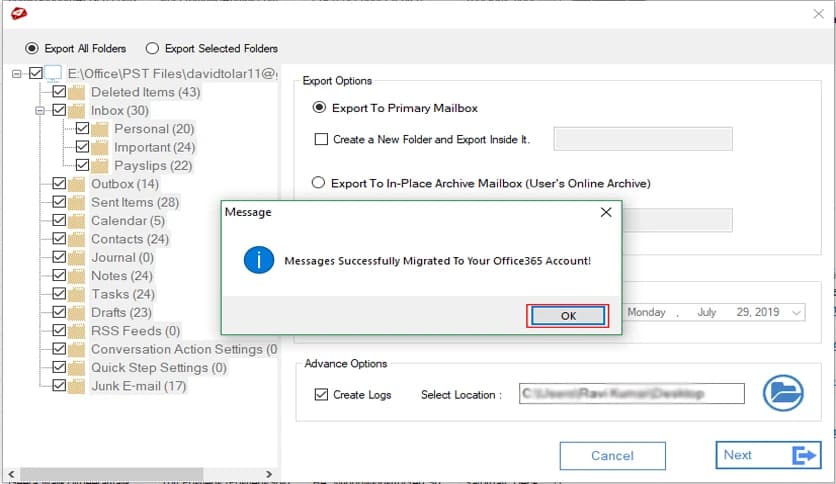This screenshot has height=484, width=836.
Task: Select the Personal (20) folder
Action: click(154, 129)
